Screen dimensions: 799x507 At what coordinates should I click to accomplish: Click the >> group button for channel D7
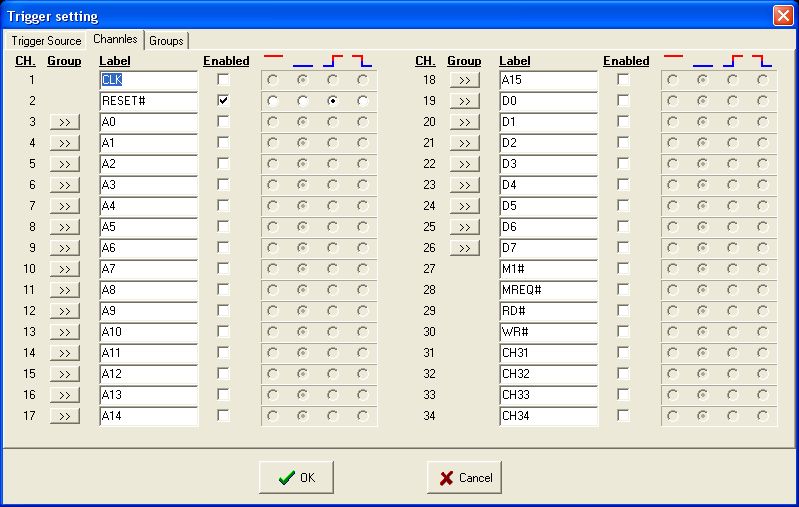[x=464, y=248]
